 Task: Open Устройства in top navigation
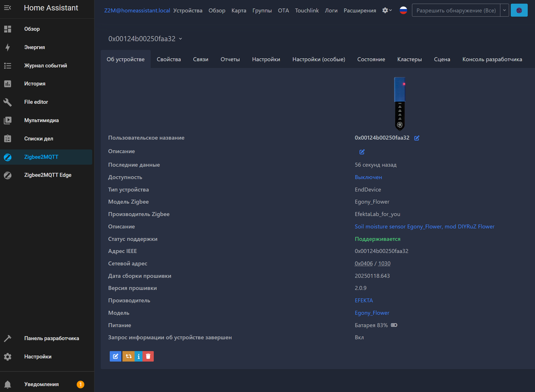[188, 11]
